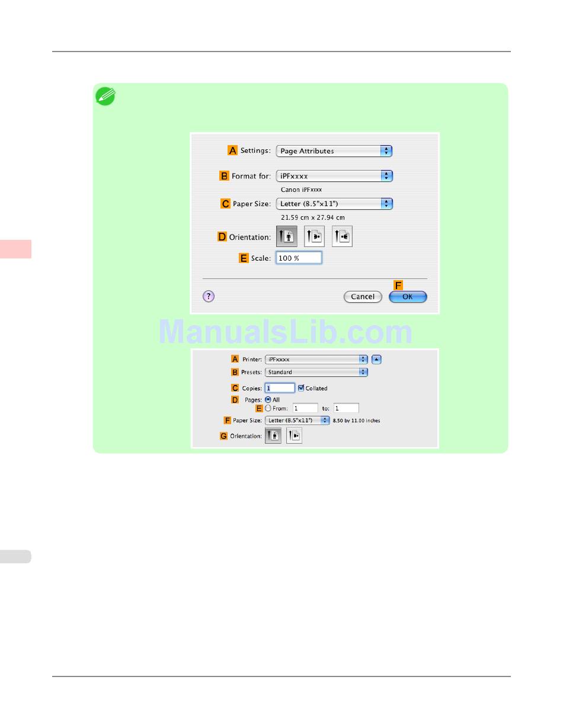Choose reversed landscape orientation icon
The width and height of the screenshot is (563, 728).
click(342, 236)
